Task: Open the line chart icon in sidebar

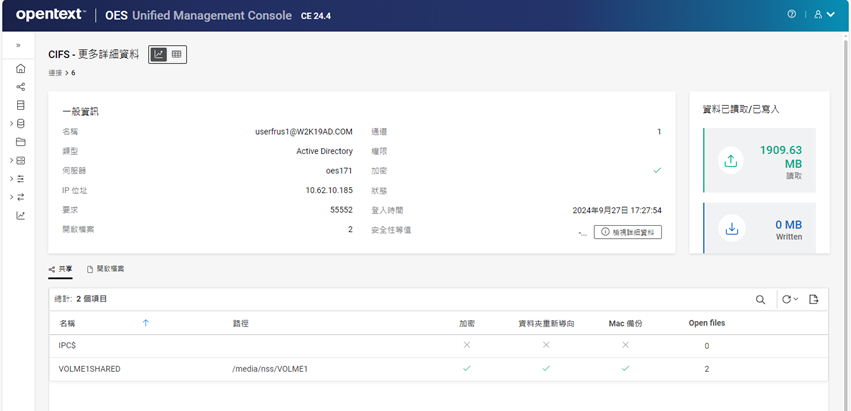Action: click(21, 215)
